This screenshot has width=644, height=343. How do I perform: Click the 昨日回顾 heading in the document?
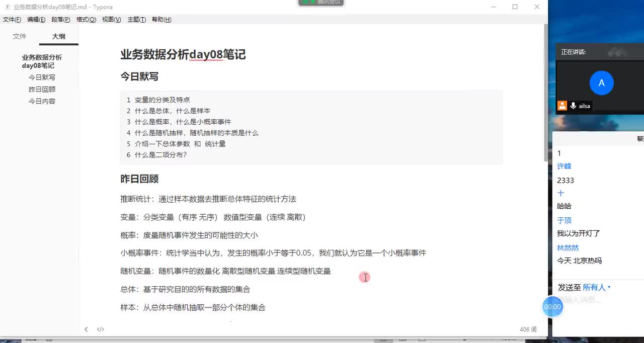point(139,179)
